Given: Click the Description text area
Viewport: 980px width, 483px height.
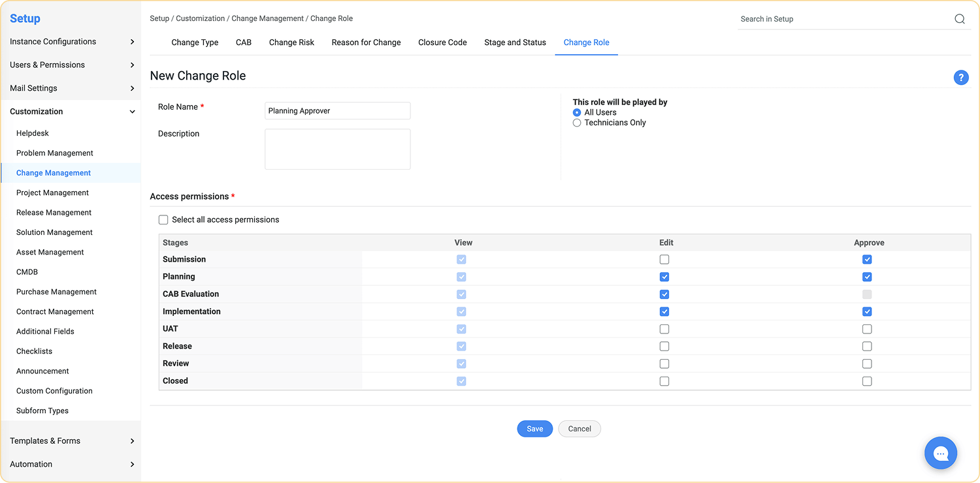Looking at the screenshot, I should [337, 149].
